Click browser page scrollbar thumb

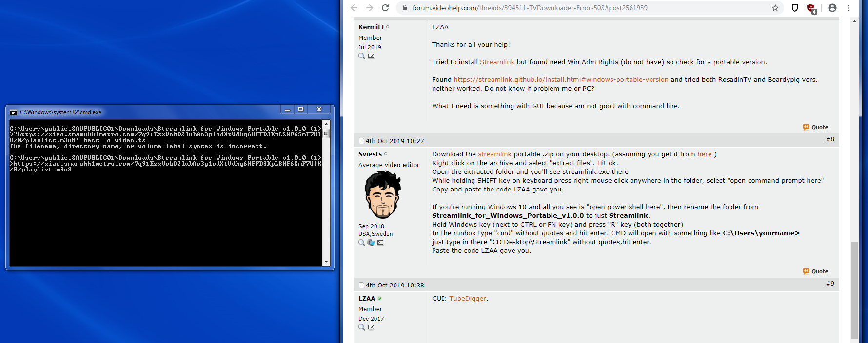pyautogui.click(x=854, y=290)
